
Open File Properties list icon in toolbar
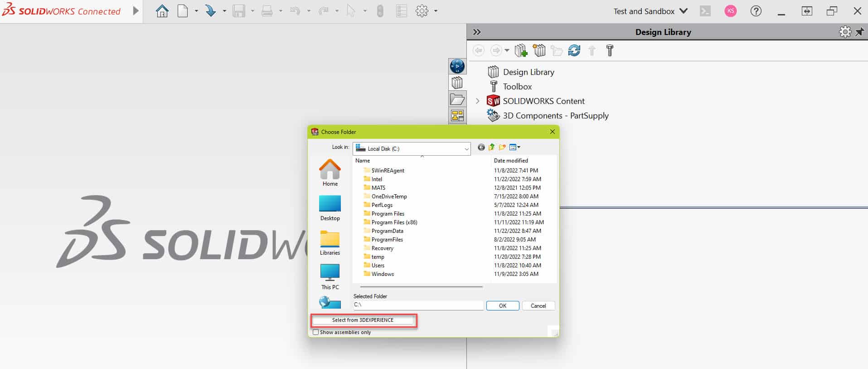(402, 11)
